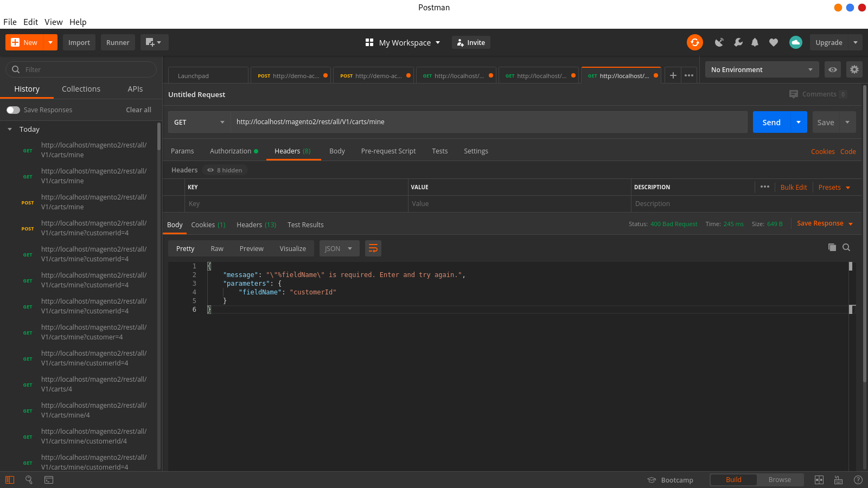Open keyboard shortcuts from the status bar
Screen dimensions: 868x488
838,480
